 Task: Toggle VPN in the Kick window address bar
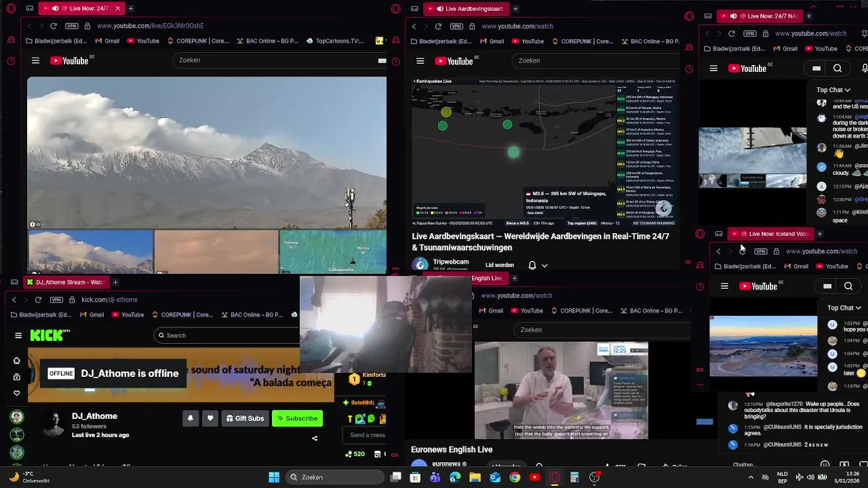[56, 300]
